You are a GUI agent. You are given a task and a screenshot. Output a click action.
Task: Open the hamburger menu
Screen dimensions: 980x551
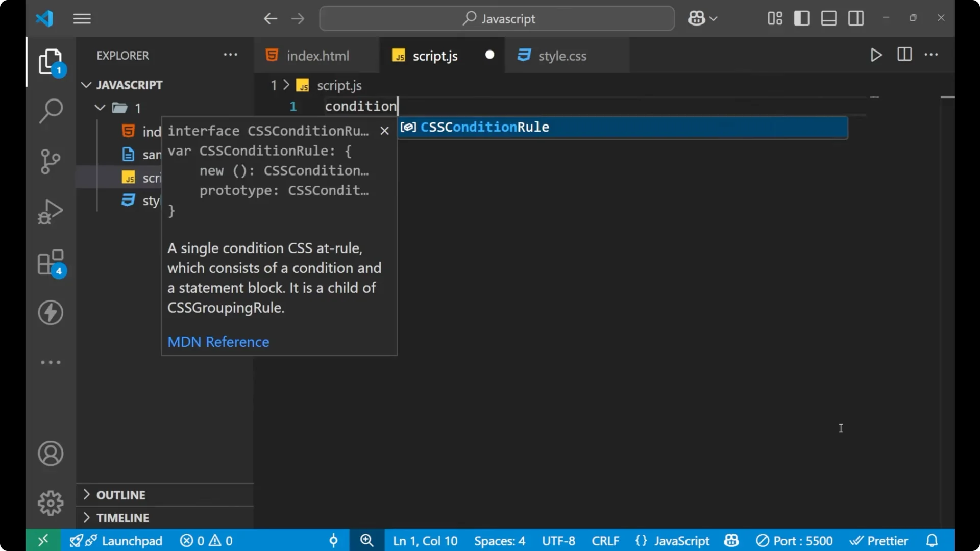point(82,18)
